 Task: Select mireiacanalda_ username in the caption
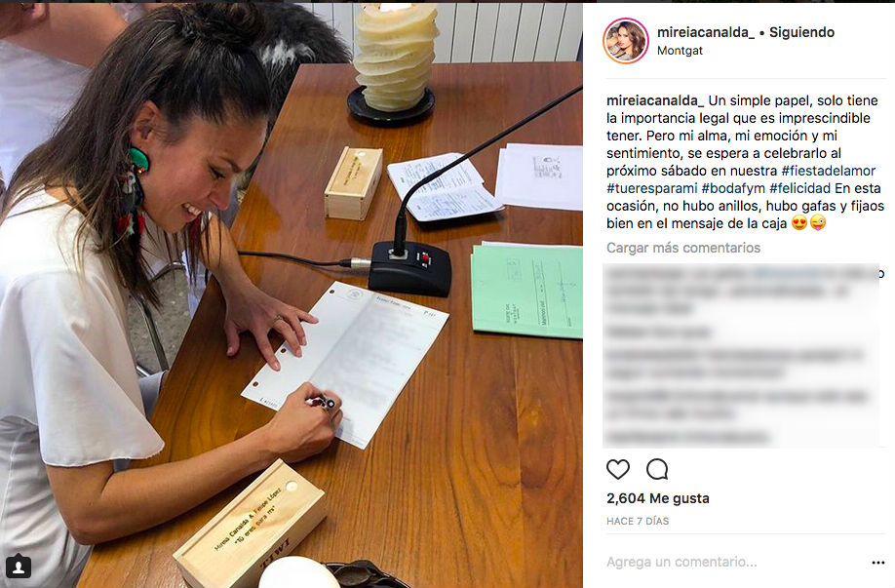tap(655, 100)
